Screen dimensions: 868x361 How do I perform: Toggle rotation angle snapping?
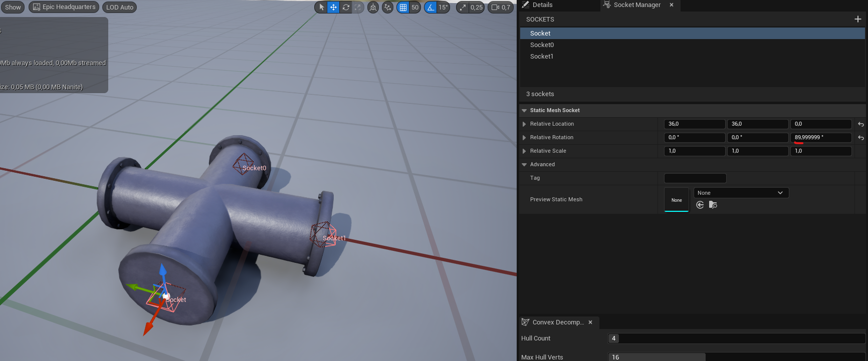coord(430,7)
